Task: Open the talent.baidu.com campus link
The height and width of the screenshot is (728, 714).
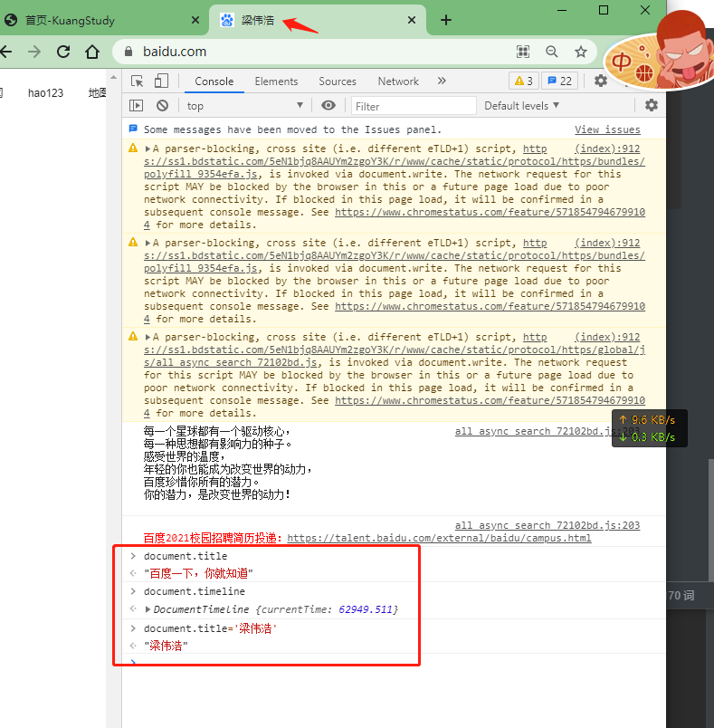Action: point(439,538)
